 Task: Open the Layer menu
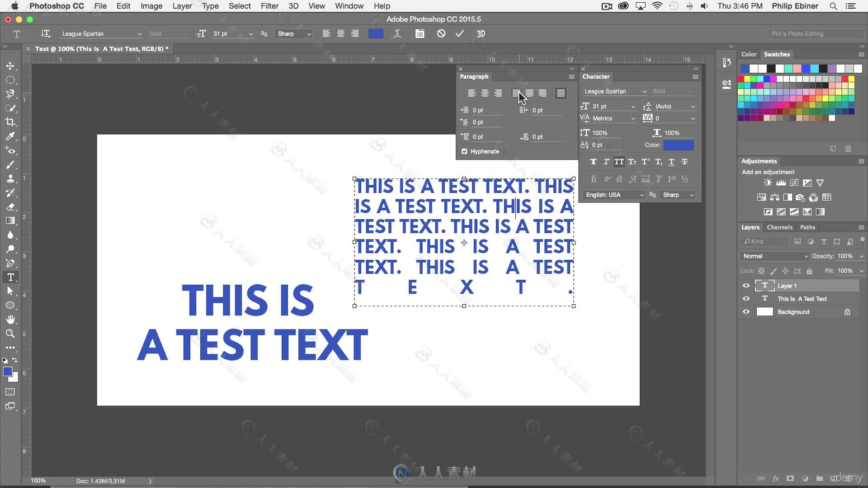(x=182, y=6)
